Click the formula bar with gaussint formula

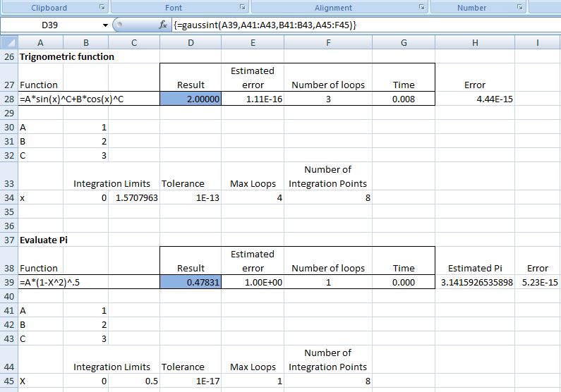353,25
